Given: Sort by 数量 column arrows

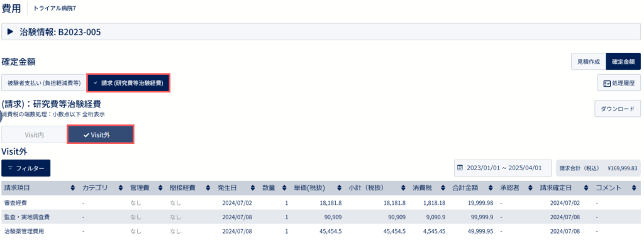Looking at the screenshot, I should tap(284, 188).
